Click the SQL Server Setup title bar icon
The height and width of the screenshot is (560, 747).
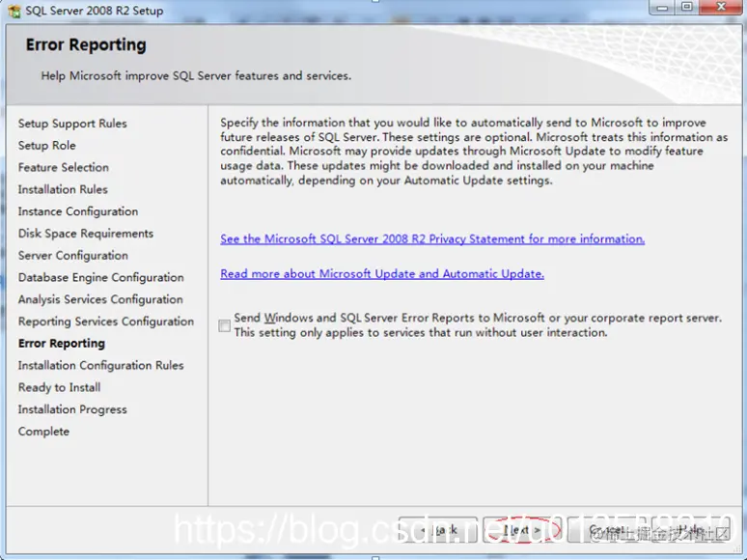[x=14, y=11]
